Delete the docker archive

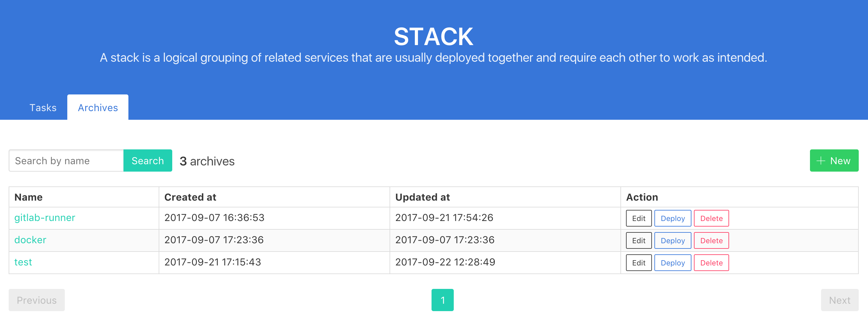point(711,240)
